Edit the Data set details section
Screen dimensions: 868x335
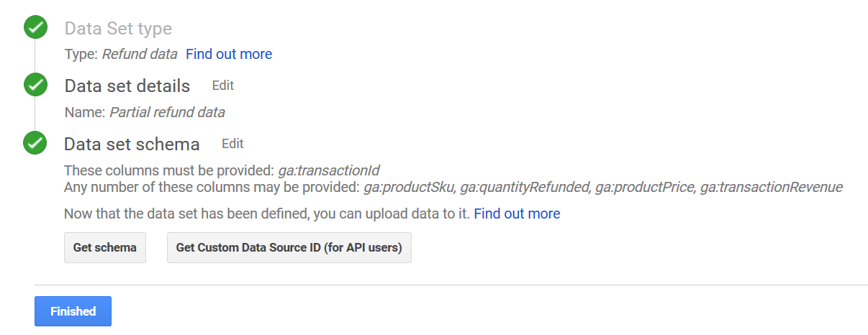point(222,86)
